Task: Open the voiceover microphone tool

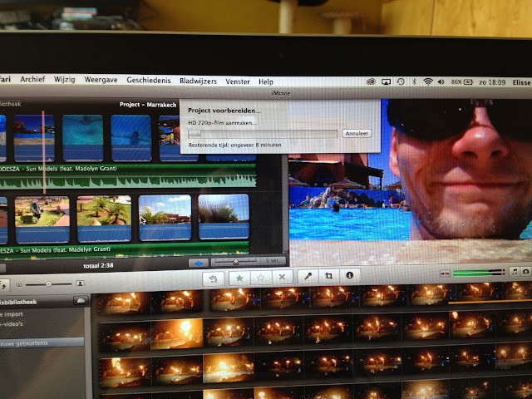Action: click(x=308, y=276)
